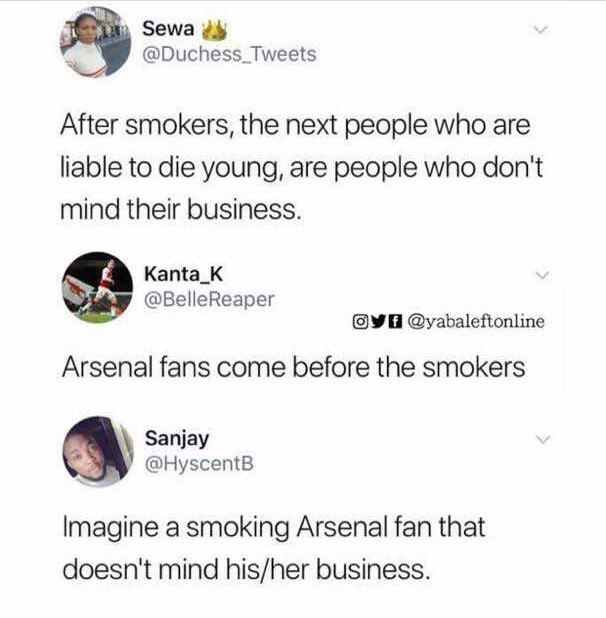
Task: Click the Twitter bird icon in watermark
Action: point(378,321)
